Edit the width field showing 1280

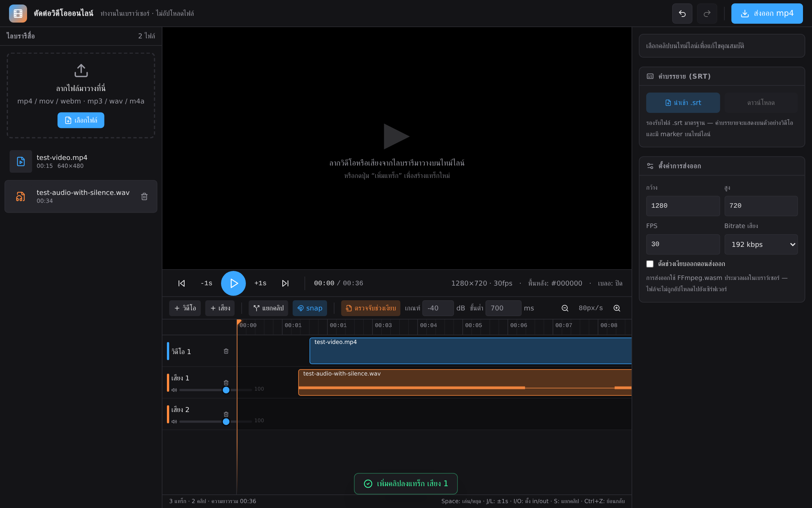683,206
